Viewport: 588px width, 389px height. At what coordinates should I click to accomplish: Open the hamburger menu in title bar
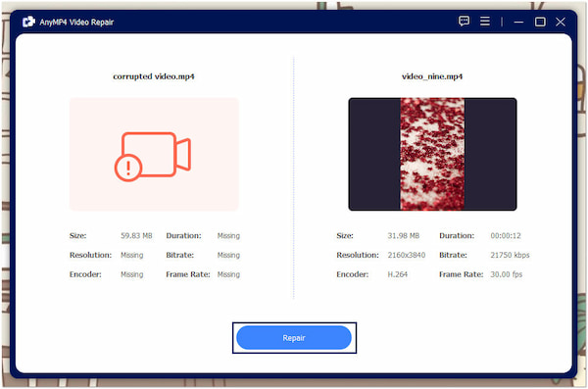[x=485, y=21]
